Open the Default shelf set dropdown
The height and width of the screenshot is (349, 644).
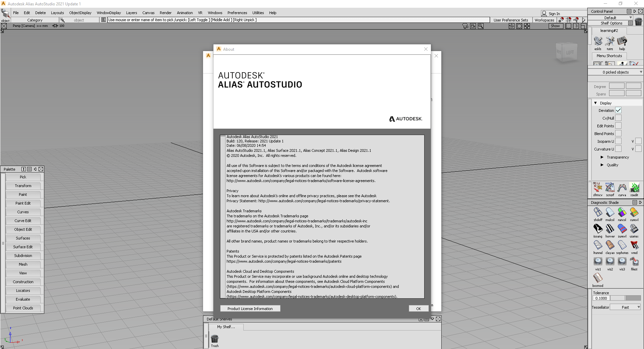pyautogui.click(x=611, y=18)
